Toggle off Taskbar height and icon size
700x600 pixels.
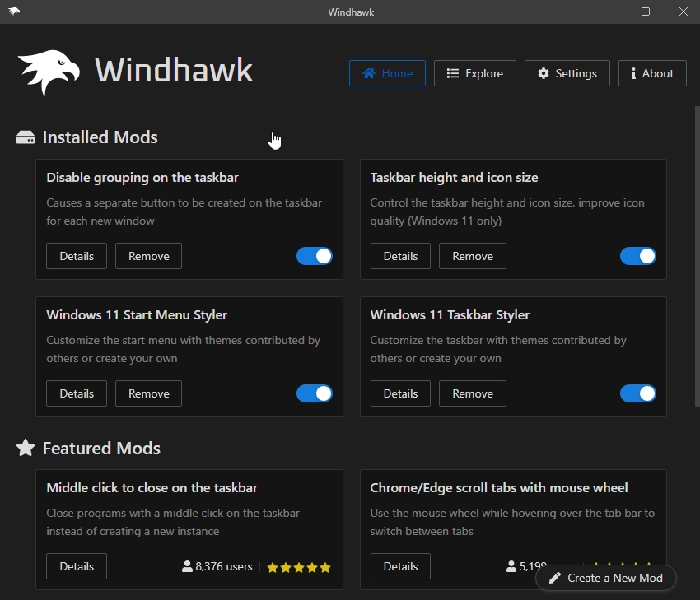tap(637, 256)
